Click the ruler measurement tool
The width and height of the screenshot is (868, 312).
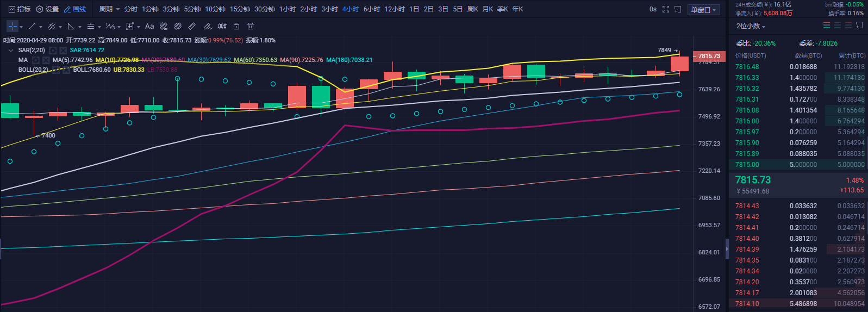pyautogui.click(x=192, y=26)
